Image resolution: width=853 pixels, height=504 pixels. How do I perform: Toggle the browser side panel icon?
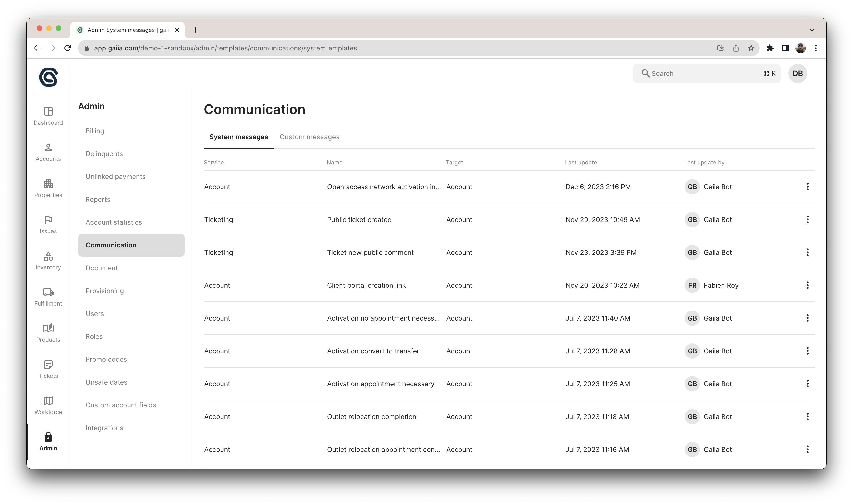pos(785,48)
